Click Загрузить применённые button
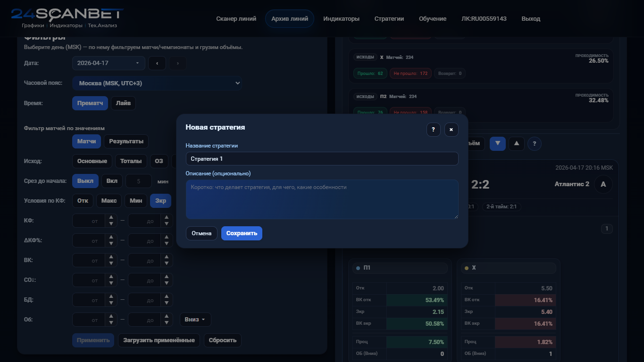 click(159, 340)
